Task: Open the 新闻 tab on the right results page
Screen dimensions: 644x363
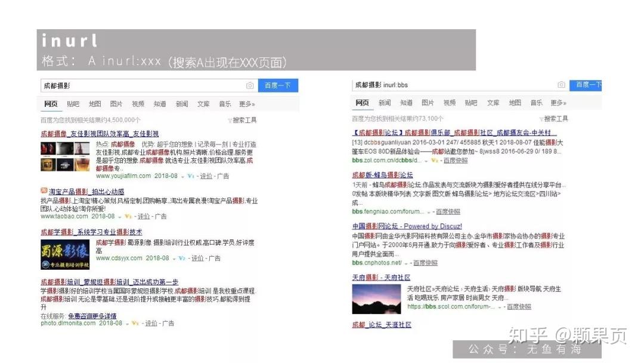Action: [384, 102]
